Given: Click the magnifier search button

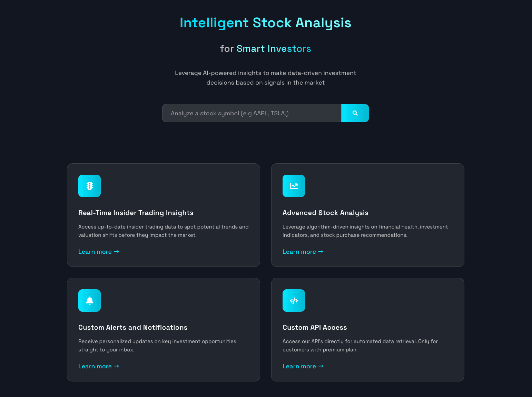Looking at the screenshot, I should tap(355, 113).
